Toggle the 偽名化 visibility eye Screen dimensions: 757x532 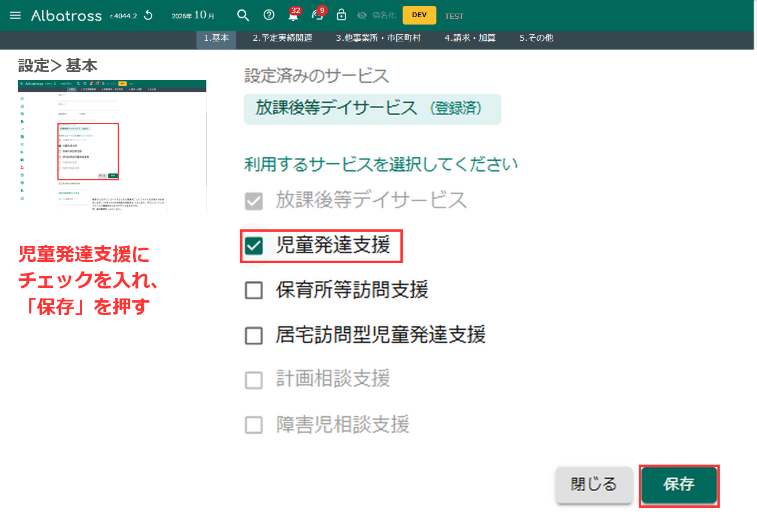click(362, 15)
